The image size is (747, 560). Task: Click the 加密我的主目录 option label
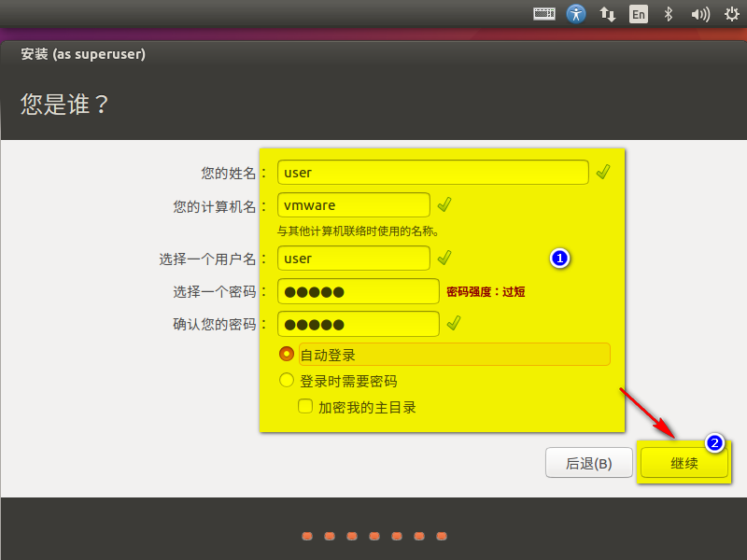click(x=367, y=407)
